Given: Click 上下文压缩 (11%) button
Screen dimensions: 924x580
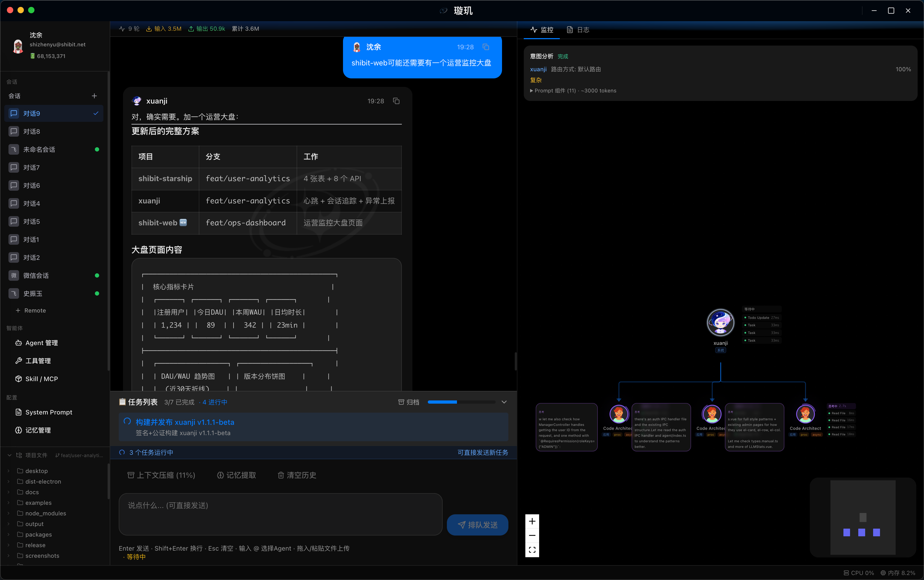Looking at the screenshot, I should pos(161,475).
